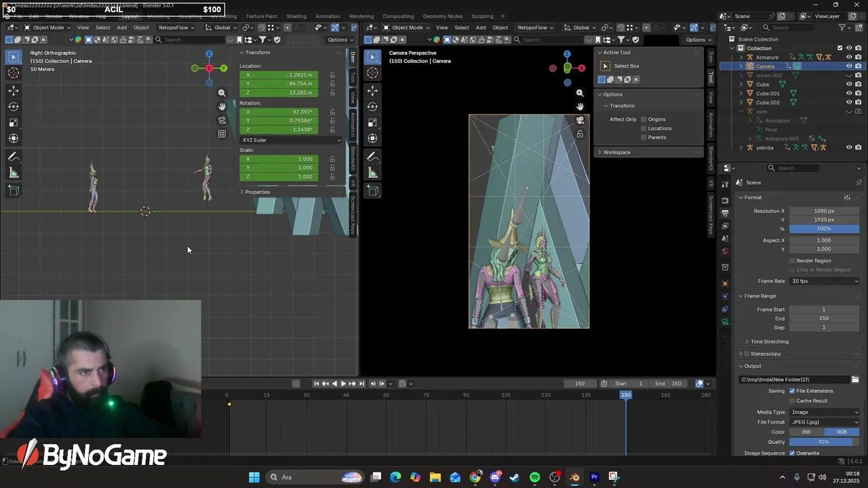Click the pan hand icon in left viewport
868x488 pixels.
[222, 106]
